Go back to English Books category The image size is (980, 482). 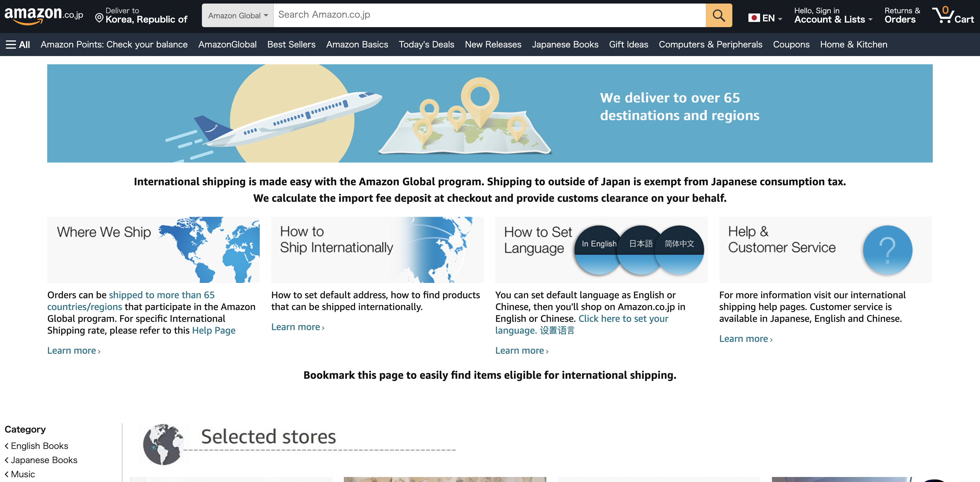(x=39, y=445)
